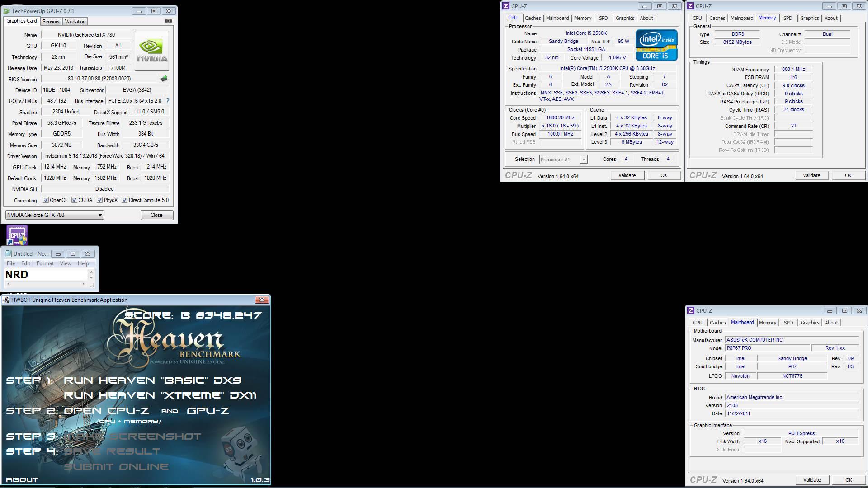Click the Notepad title bar icon

pos(8,253)
